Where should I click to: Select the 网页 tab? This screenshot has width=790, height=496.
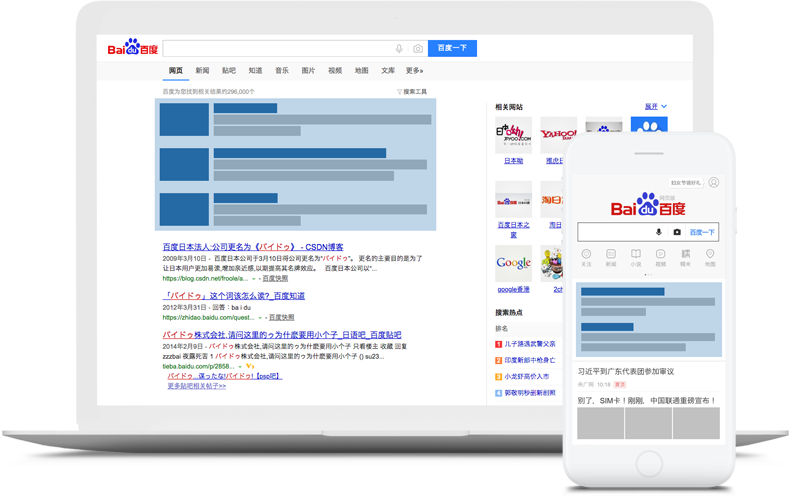tap(176, 71)
